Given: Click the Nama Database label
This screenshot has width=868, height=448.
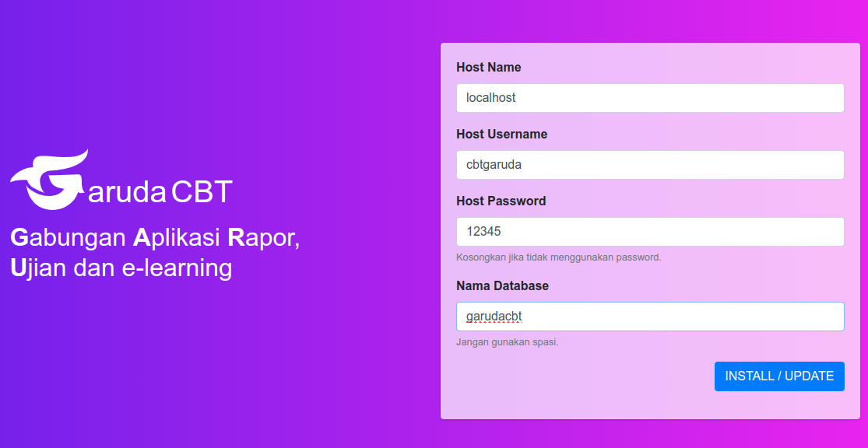Looking at the screenshot, I should pos(502,286).
